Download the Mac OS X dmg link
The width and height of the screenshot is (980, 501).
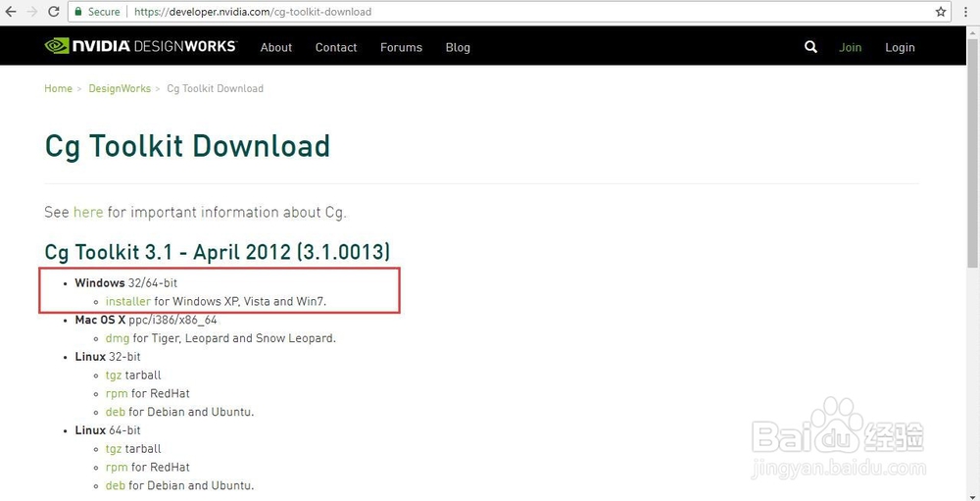118,338
